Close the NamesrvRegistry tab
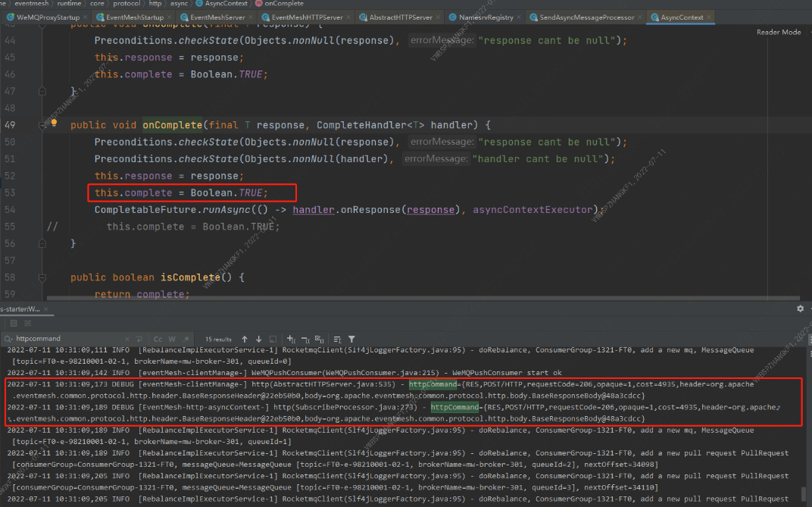812x507 pixels. point(519,17)
